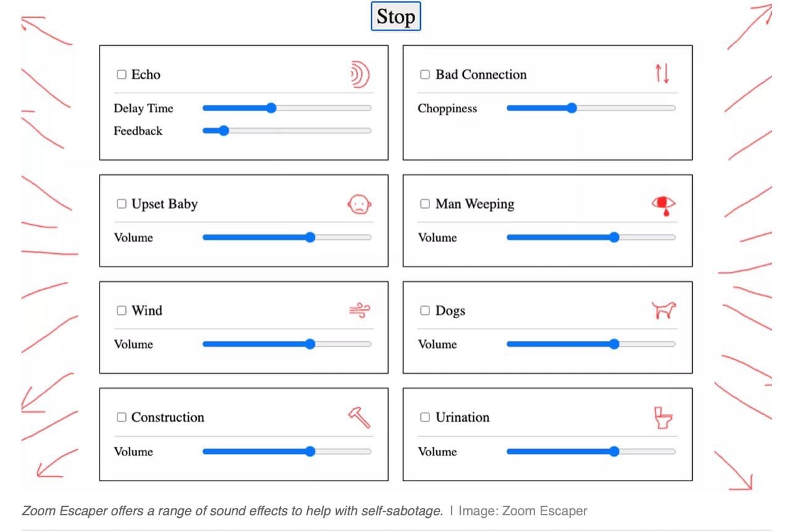Enable the Dogs checkbox
Viewport: 791px width, 532px height.
click(425, 311)
